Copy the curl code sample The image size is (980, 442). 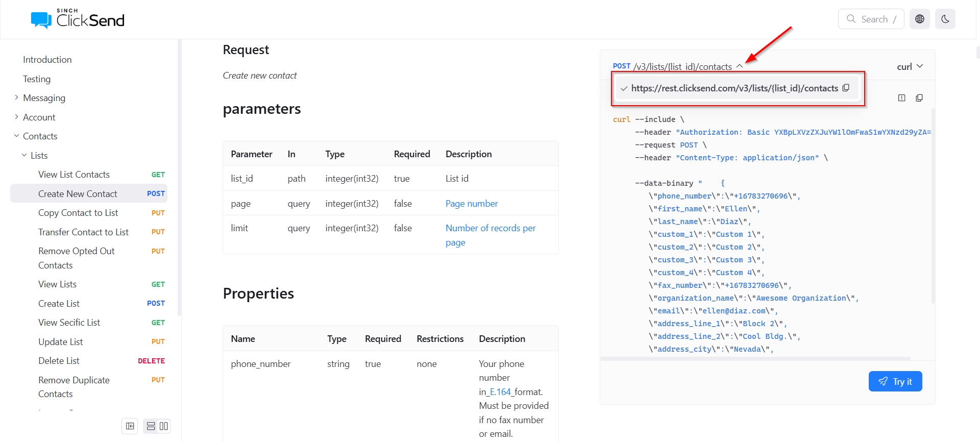coord(919,98)
